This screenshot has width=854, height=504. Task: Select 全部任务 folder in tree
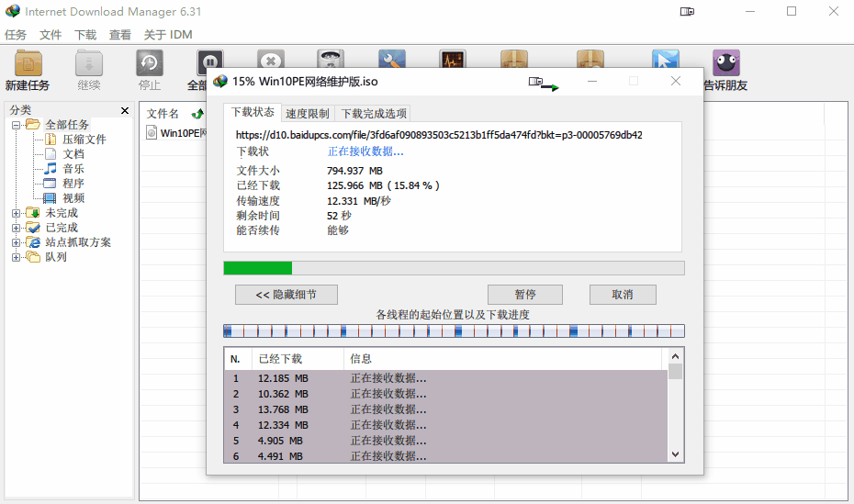(x=66, y=125)
